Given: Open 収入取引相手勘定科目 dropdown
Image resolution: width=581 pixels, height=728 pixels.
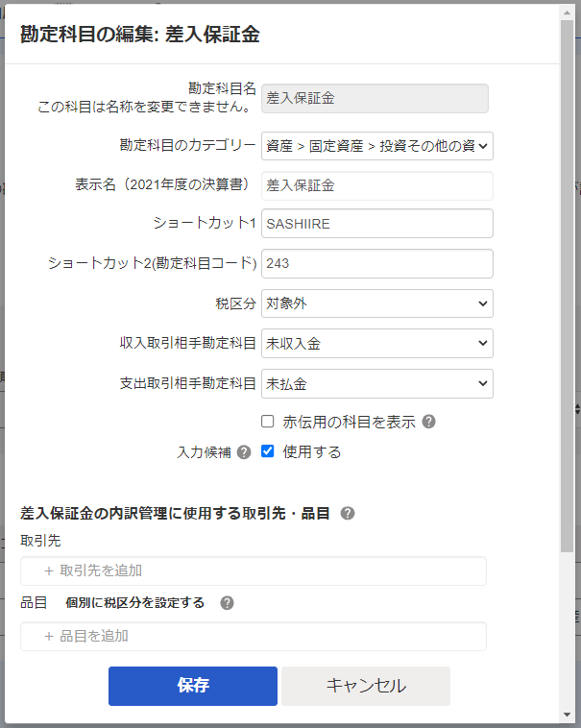Looking at the screenshot, I should pyautogui.click(x=376, y=343).
